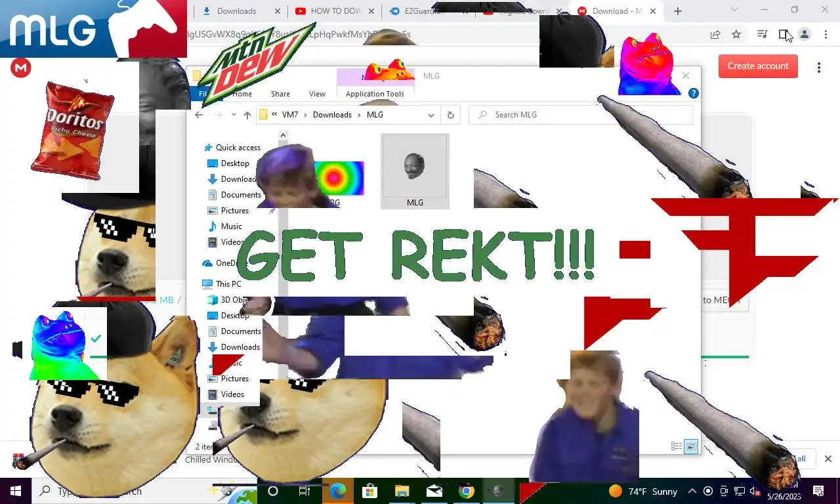This screenshot has width=840, height=504.
Task: Open the Chrome profile avatar
Action: tap(805, 34)
